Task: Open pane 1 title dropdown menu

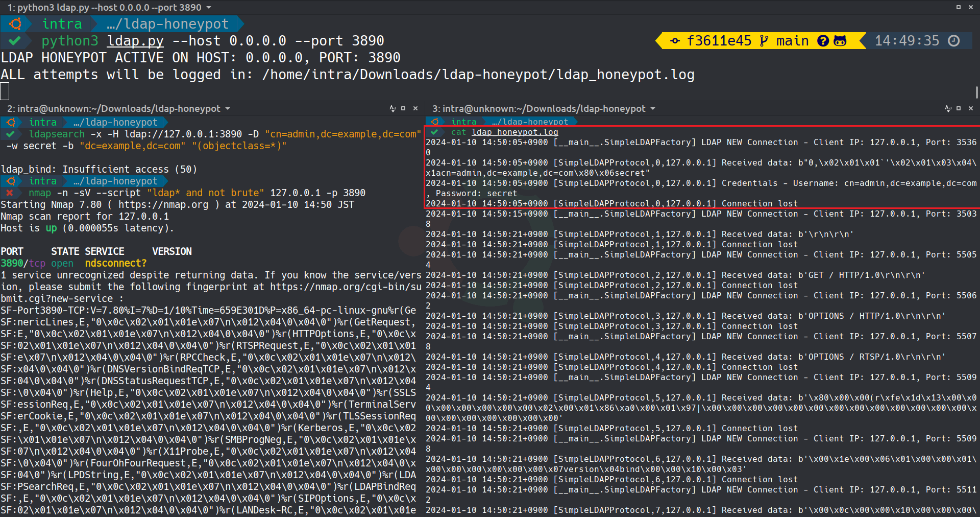Action: [x=209, y=8]
